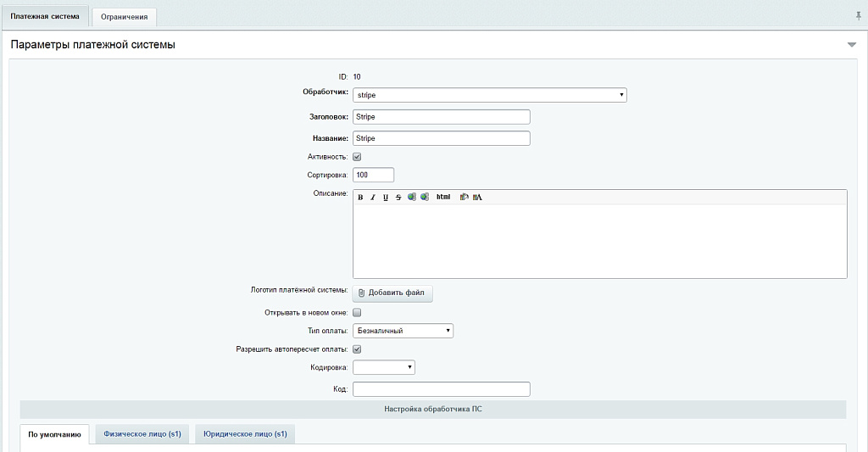The width and height of the screenshot is (868, 452).
Task: Switch to the Ограничения tab
Action: (x=124, y=17)
